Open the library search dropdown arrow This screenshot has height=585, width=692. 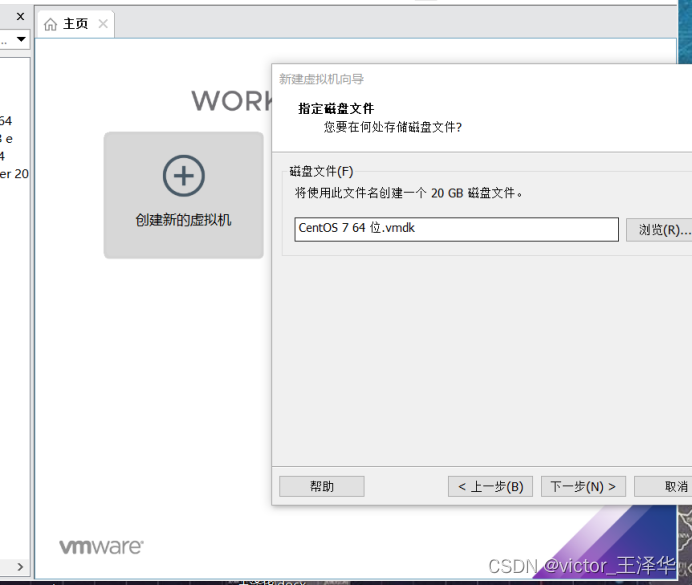pos(21,39)
